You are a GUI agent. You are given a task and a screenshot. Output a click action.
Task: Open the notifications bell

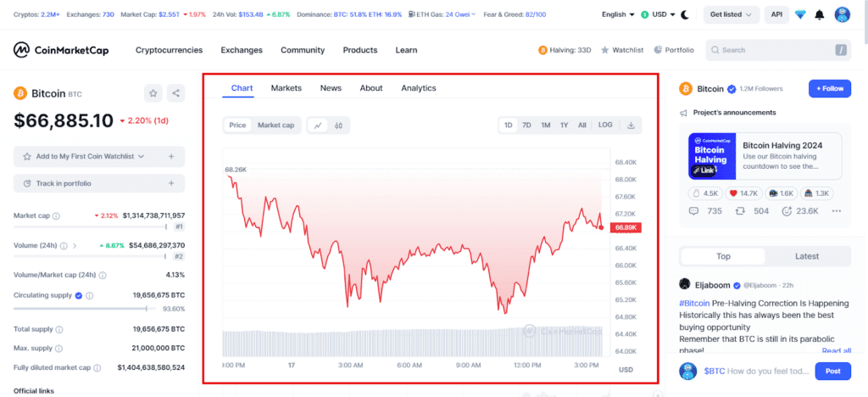pyautogui.click(x=820, y=14)
